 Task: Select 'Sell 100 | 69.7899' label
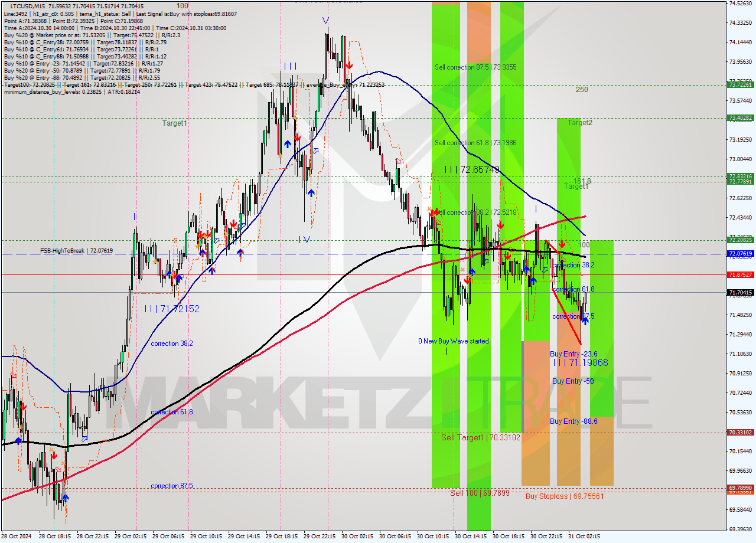tap(480, 492)
